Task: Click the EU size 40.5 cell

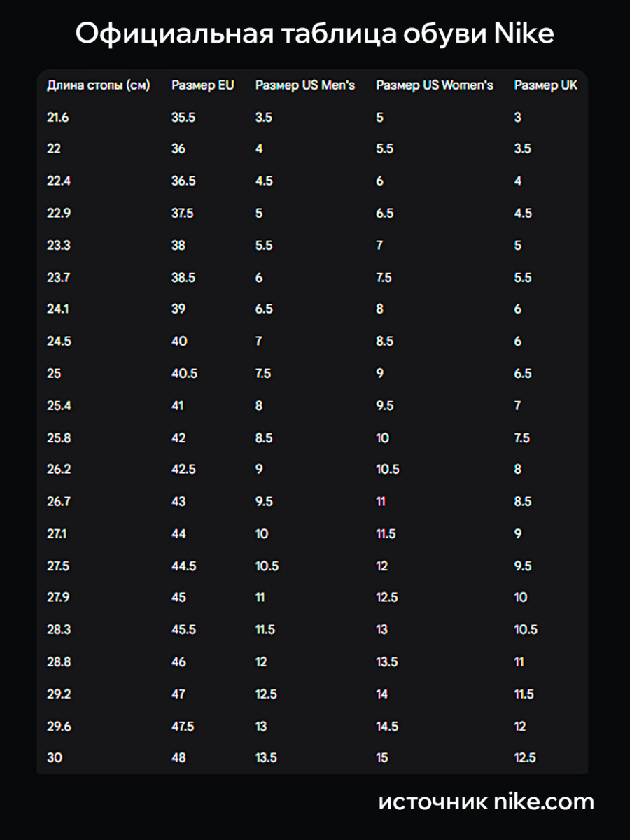Action: pyautogui.click(x=184, y=374)
